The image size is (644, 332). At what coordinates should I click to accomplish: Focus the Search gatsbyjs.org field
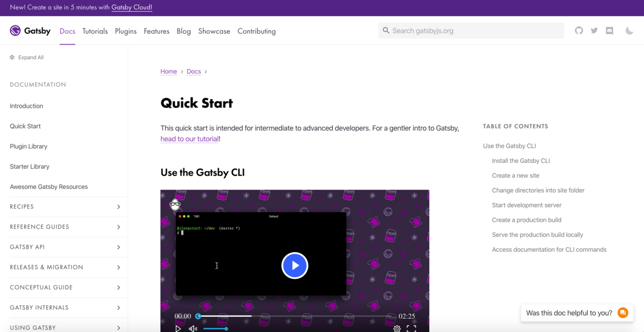click(x=471, y=31)
